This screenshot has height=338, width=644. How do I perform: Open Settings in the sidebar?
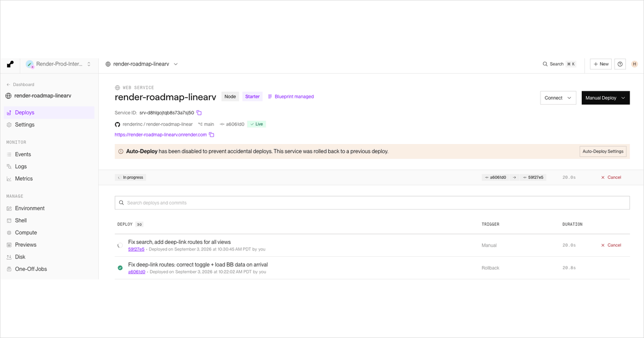tap(49, 125)
